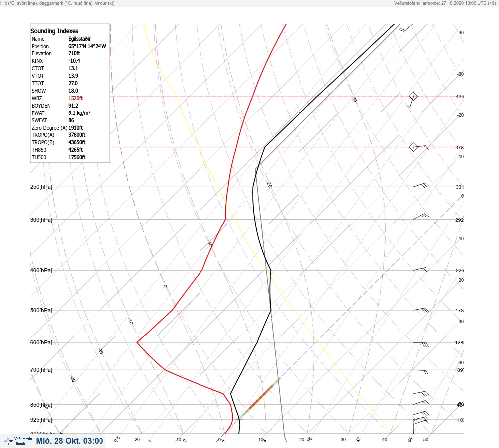Click the TROPO(B) value 43650ft
Viewport: 499px width, 448px height.
(x=77, y=142)
